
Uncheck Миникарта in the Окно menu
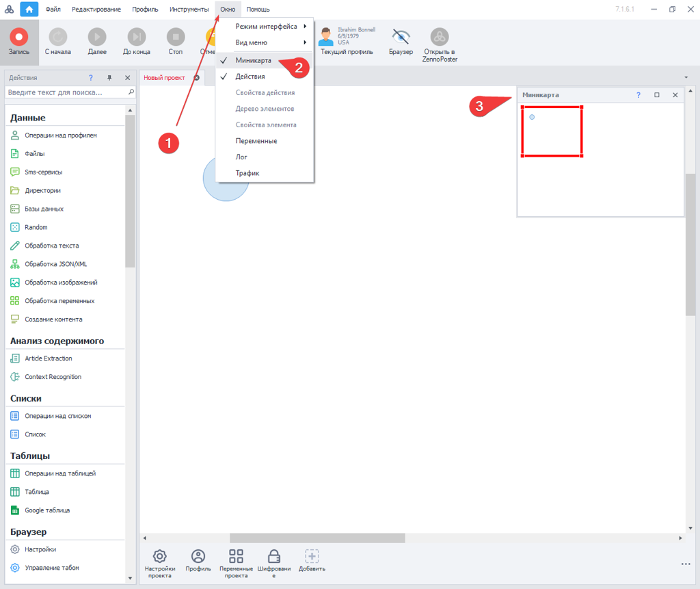point(254,60)
